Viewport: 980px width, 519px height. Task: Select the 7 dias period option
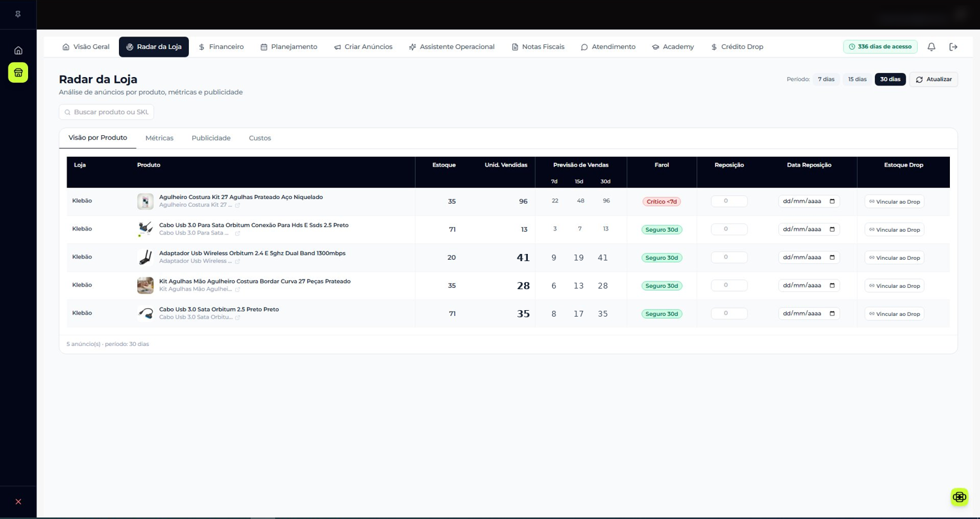pos(826,79)
